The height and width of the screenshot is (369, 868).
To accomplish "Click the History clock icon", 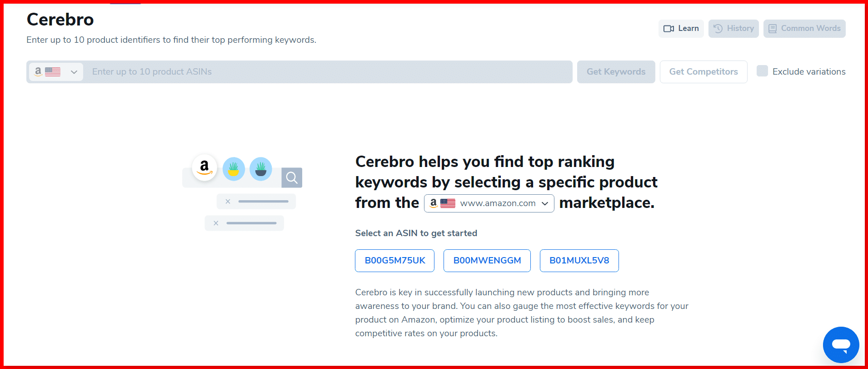I will 718,29.
